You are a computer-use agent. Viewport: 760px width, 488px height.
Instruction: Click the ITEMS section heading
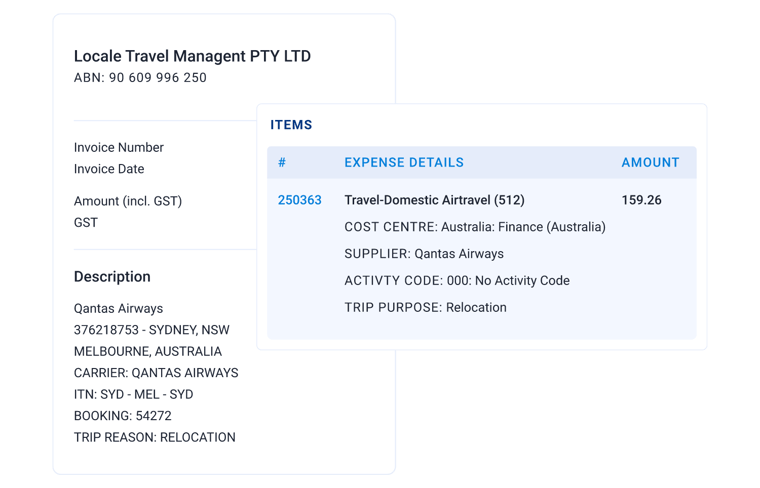pyautogui.click(x=291, y=125)
